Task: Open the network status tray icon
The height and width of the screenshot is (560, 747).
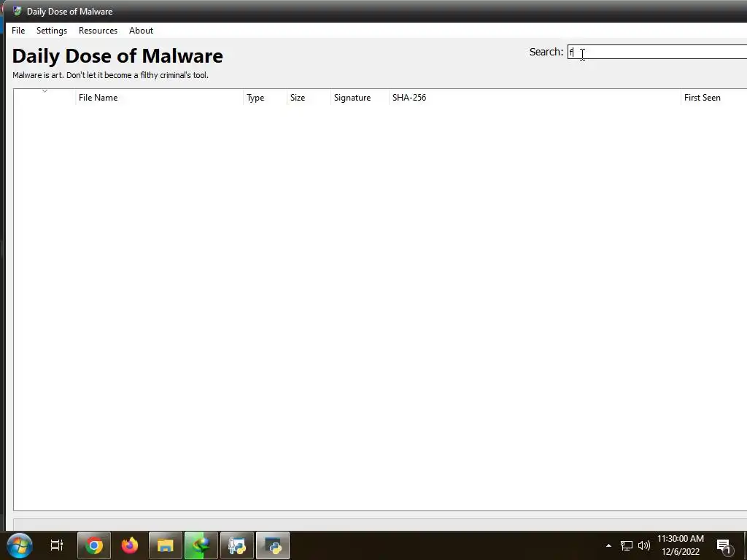Action: point(627,545)
